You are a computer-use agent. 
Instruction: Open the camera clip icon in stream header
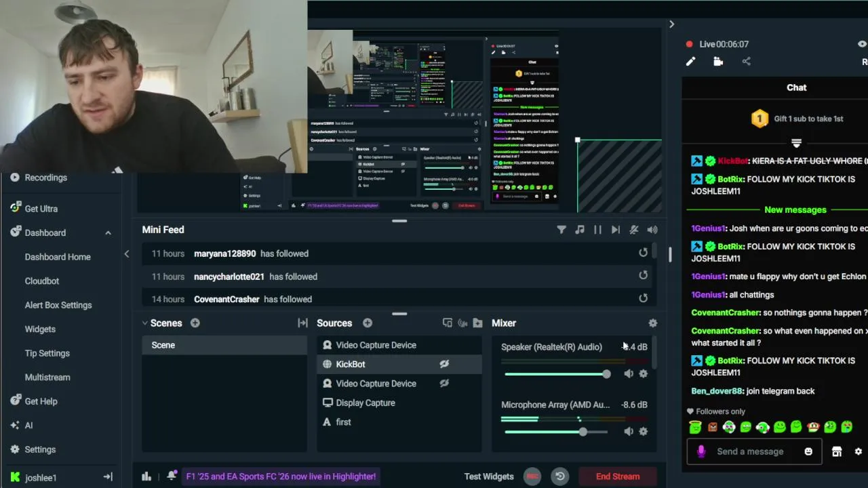point(718,62)
